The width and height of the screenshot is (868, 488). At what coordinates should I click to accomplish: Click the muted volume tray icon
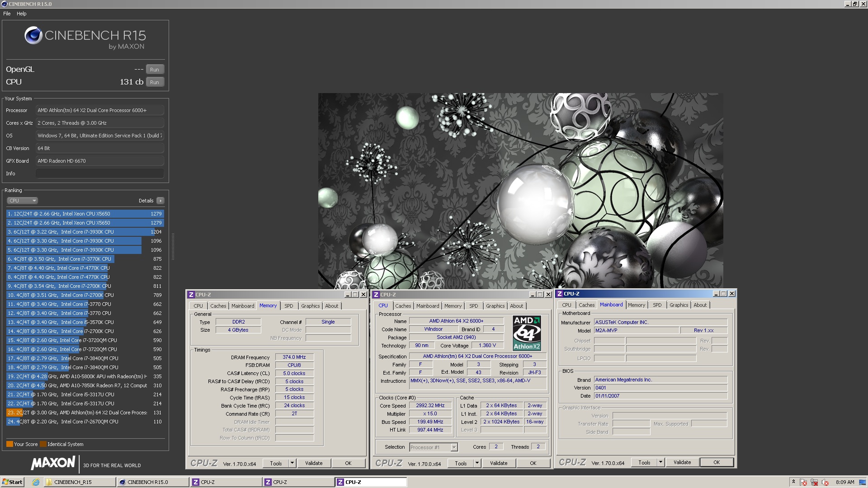pyautogui.click(x=825, y=482)
